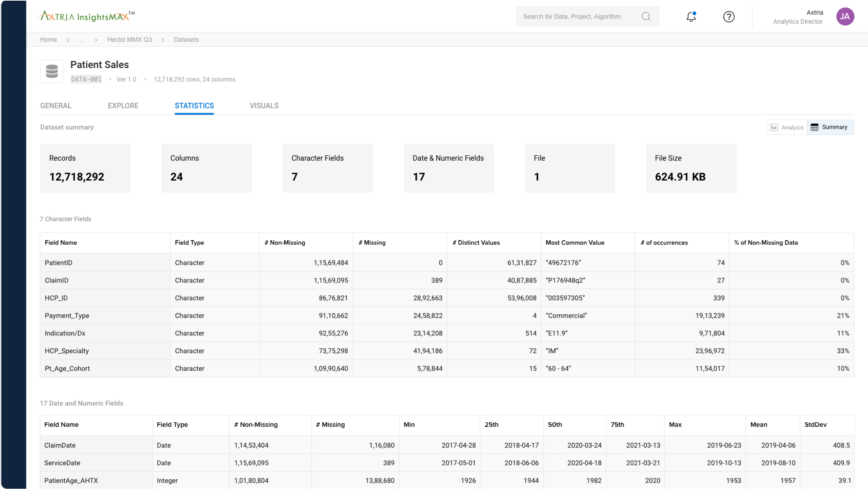Toggle the Summary view on
868x489 pixels.
tap(830, 127)
